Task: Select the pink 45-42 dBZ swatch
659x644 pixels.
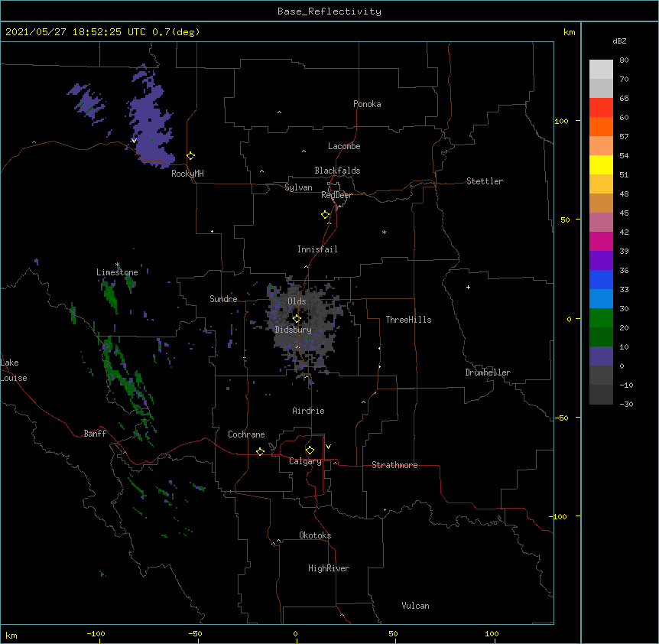Action: [x=601, y=222]
